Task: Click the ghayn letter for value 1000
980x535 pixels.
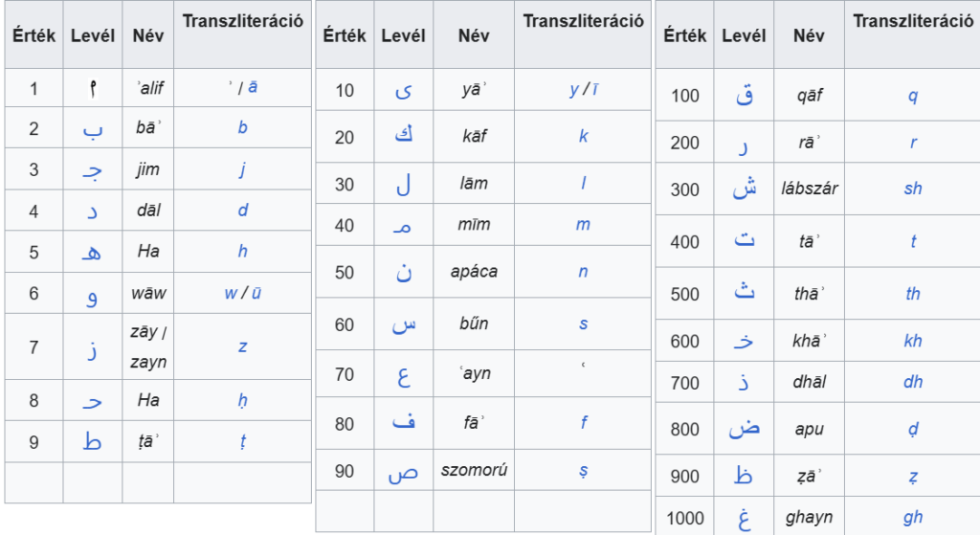Action: point(744,519)
